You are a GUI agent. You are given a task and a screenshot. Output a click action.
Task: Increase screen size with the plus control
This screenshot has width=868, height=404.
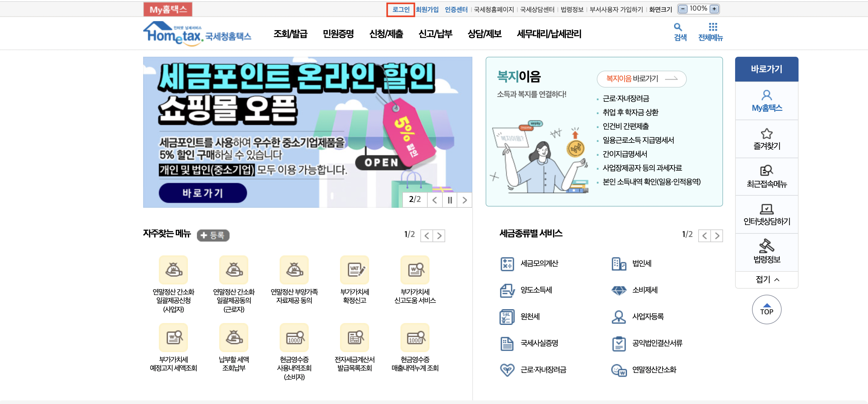pyautogui.click(x=715, y=9)
